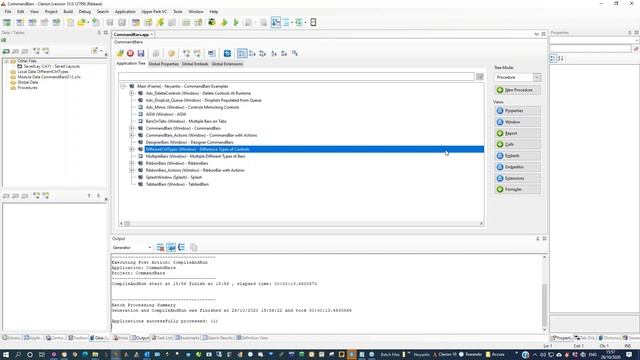Click the Open folder icon in main toolbar
This screenshot has width=640, height=360.
click(x=82, y=22)
